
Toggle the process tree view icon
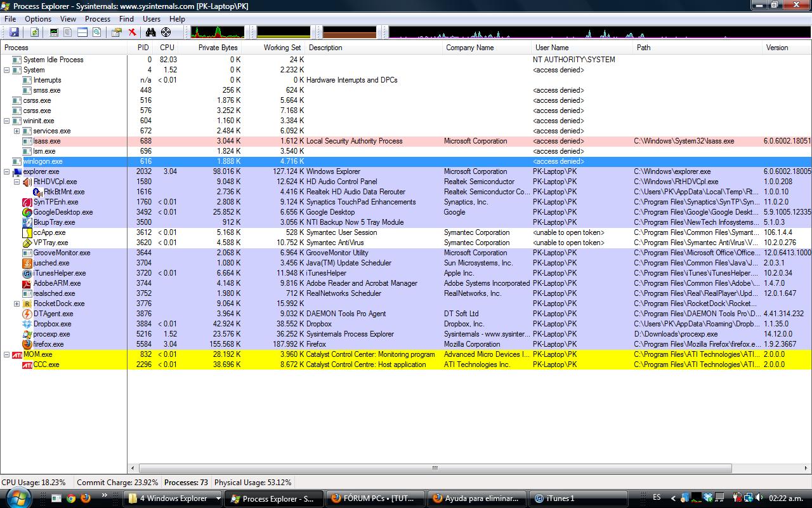(68, 32)
